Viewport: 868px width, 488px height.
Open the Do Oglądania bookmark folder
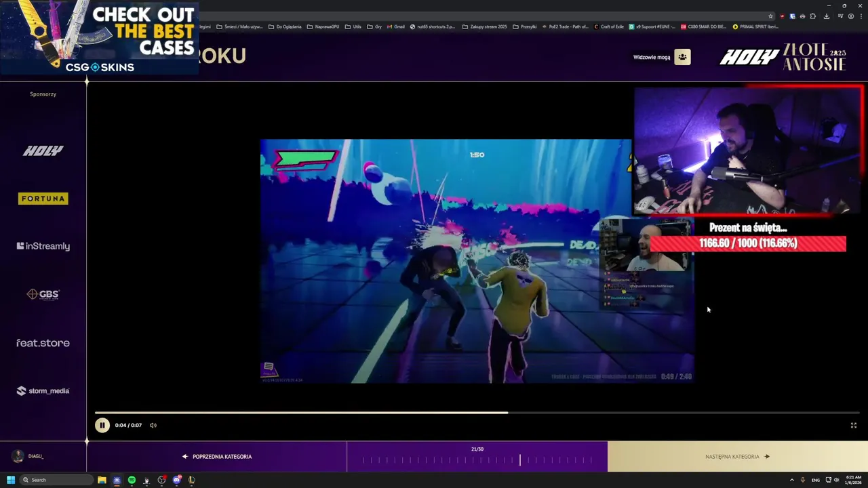[285, 26]
